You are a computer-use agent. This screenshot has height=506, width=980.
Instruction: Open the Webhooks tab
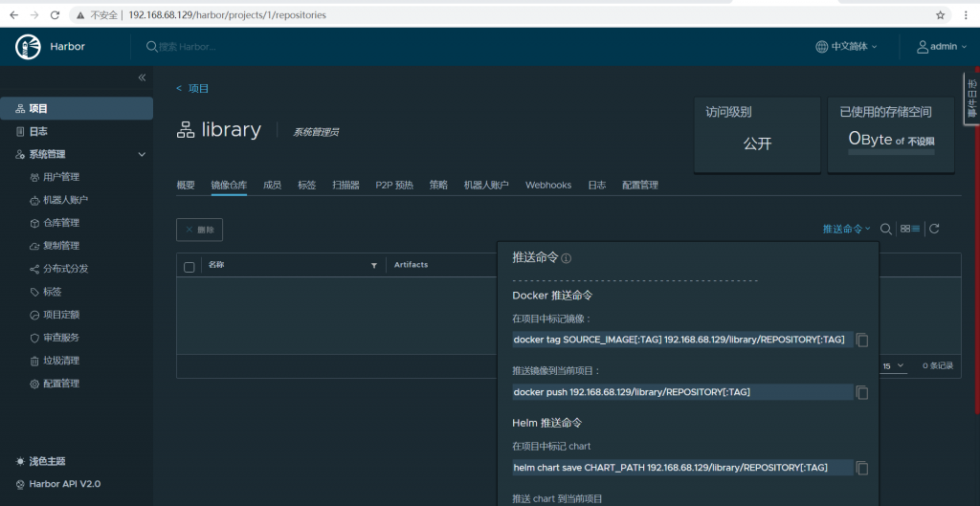pyautogui.click(x=547, y=185)
